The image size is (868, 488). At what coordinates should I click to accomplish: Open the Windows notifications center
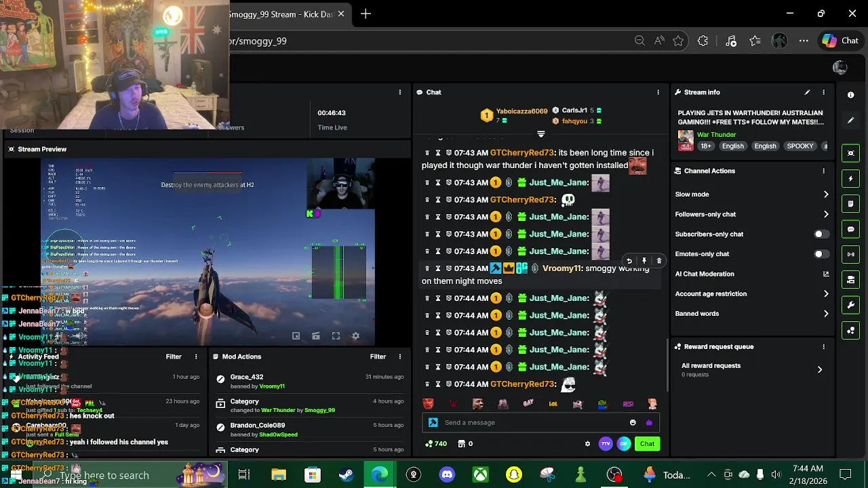pos(846,474)
